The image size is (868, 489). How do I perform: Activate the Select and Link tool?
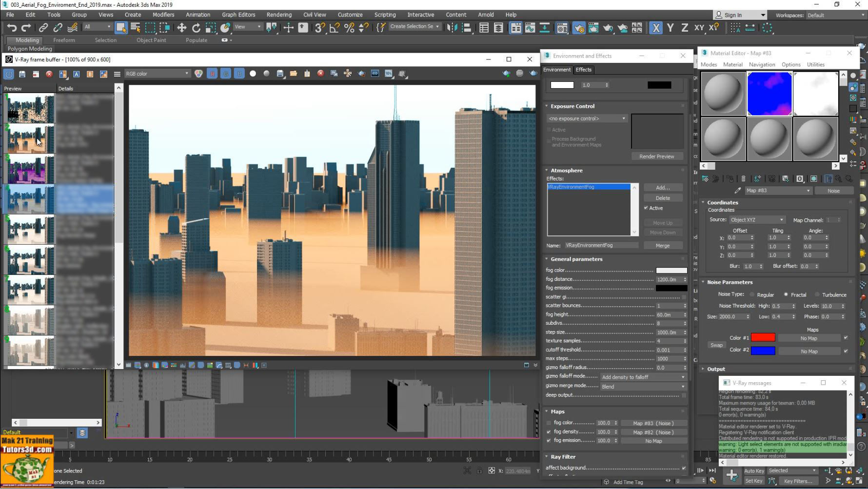pyautogui.click(x=43, y=28)
